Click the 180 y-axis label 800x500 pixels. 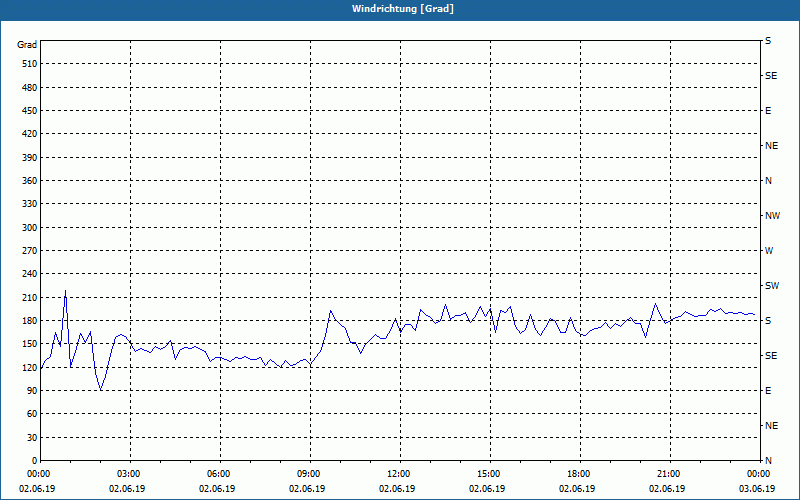click(29, 321)
